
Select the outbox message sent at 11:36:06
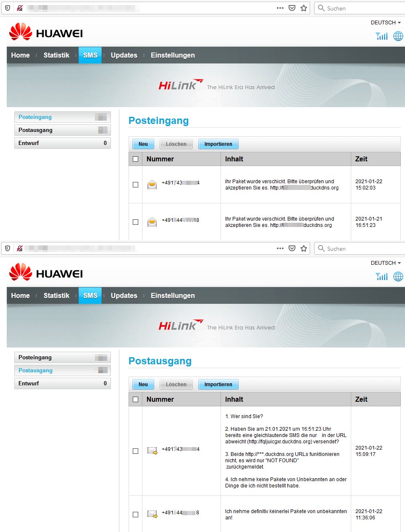point(135,514)
